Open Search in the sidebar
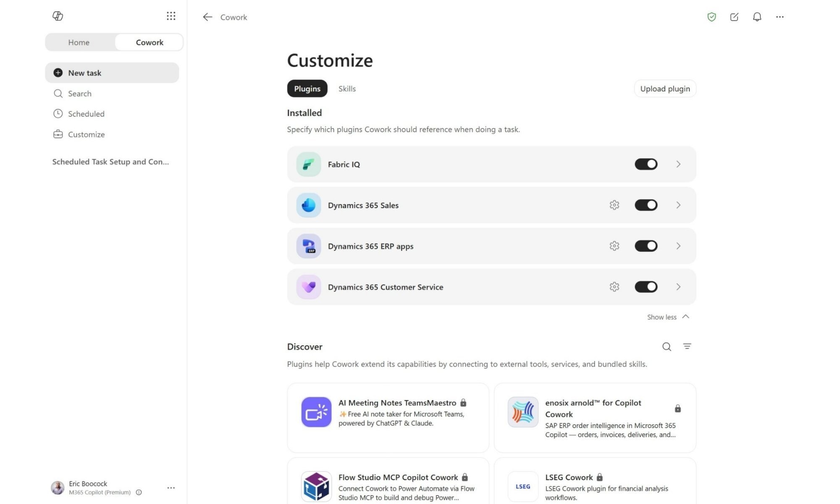 click(x=112, y=93)
